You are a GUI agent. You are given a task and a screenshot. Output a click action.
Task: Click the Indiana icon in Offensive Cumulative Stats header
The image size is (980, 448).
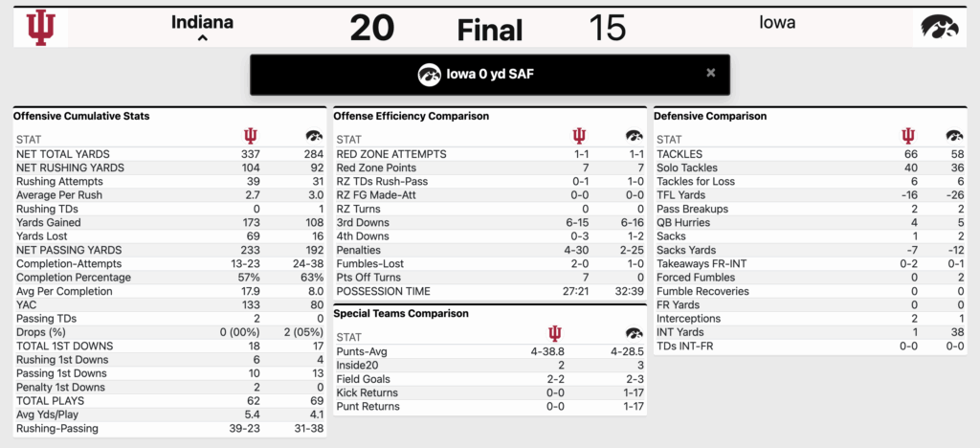[252, 136]
